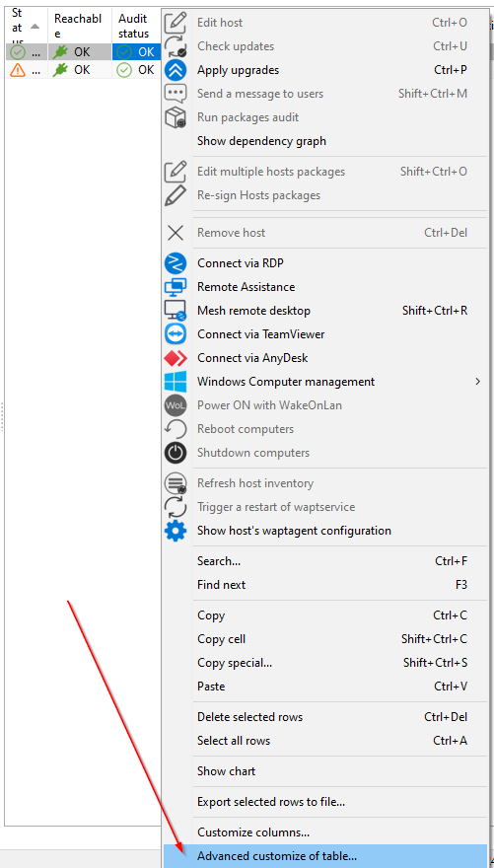This screenshot has width=494, height=868.
Task: Open Customize columns... entry
Action: 253,832
